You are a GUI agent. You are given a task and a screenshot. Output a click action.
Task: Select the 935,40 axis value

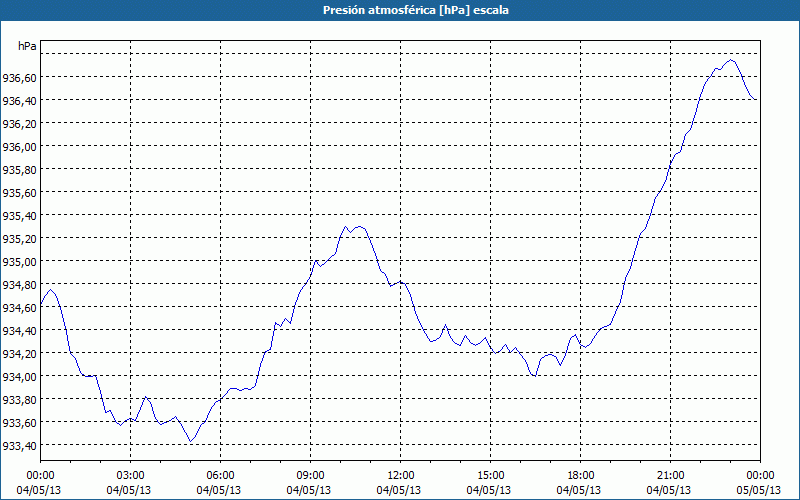19,215
